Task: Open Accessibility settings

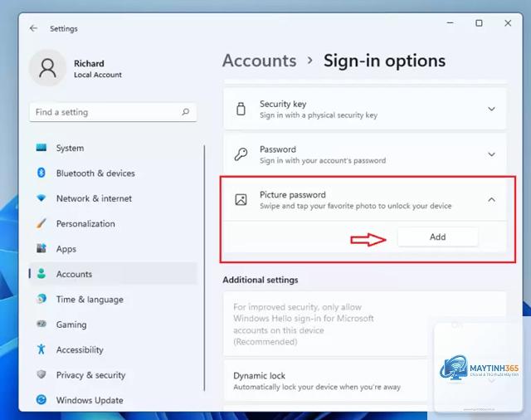Action: point(113,350)
